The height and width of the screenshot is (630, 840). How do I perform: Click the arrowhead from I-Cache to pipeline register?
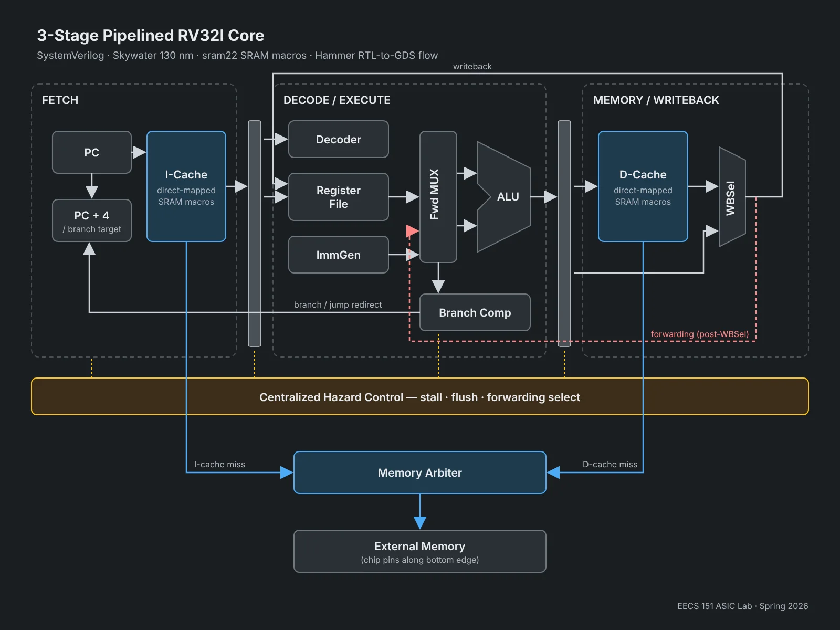(x=241, y=186)
